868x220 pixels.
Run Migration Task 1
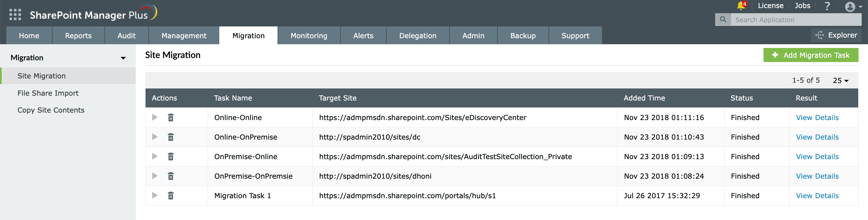(x=155, y=195)
